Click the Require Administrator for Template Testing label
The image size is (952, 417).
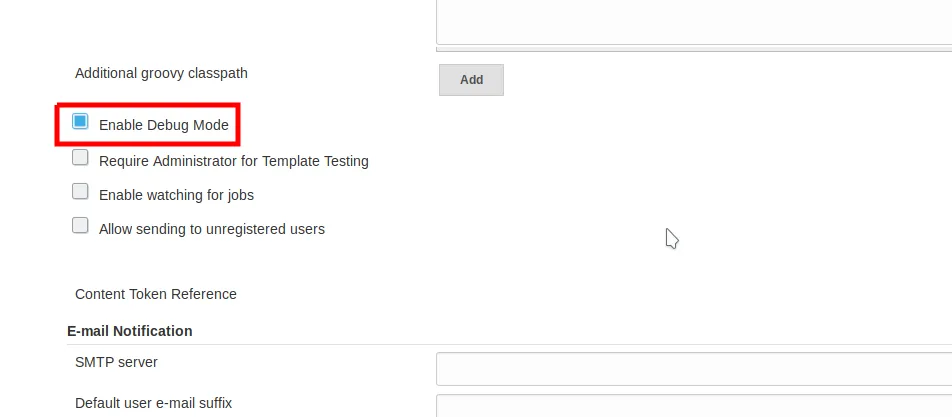pyautogui.click(x=233, y=160)
